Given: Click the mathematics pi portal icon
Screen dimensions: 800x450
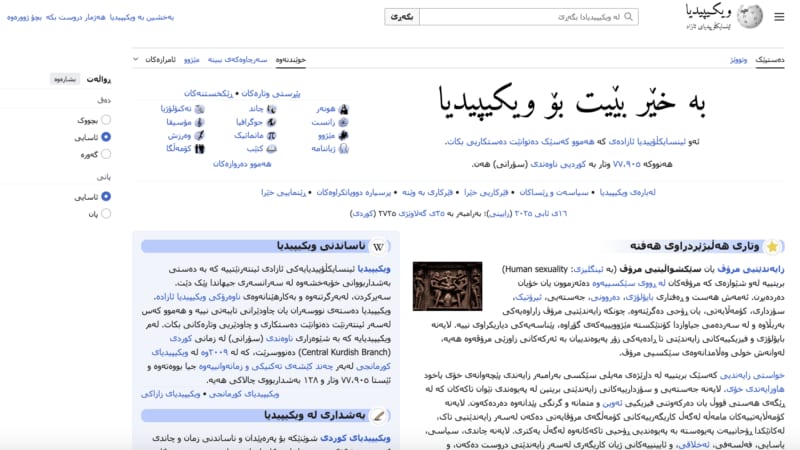Looking at the screenshot, I should tap(272, 134).
